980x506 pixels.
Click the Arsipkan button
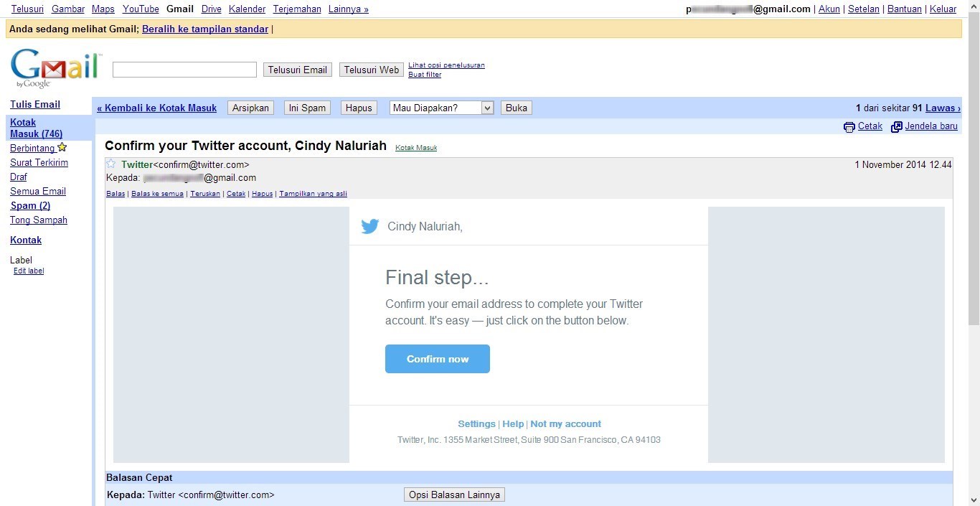(250, 108)
